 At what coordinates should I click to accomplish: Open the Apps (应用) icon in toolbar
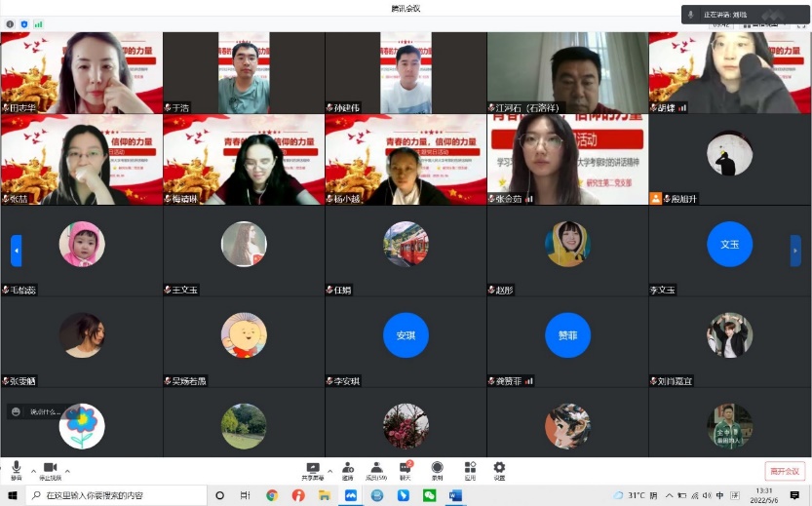(x=470, y=471)
